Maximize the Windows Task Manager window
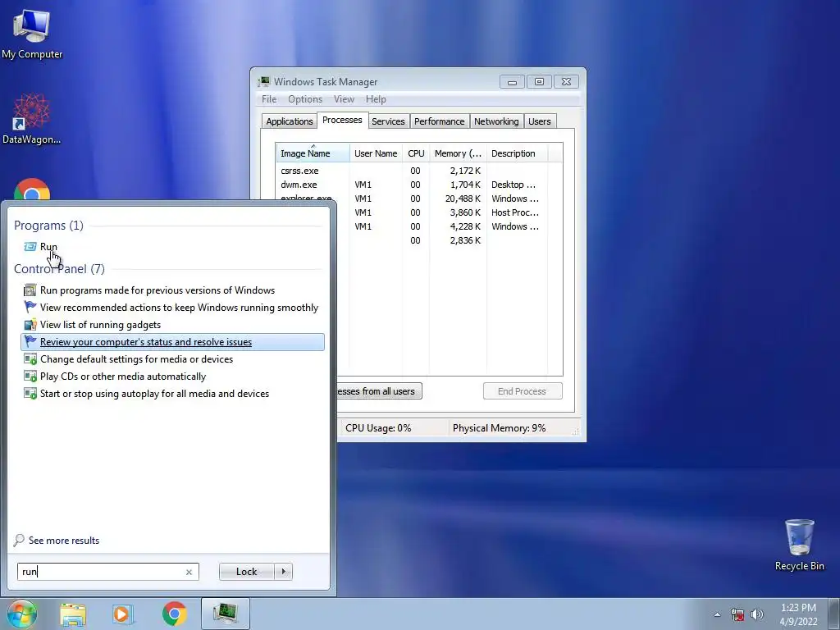Viewport: 840px width, 630px height. [540, 82]
